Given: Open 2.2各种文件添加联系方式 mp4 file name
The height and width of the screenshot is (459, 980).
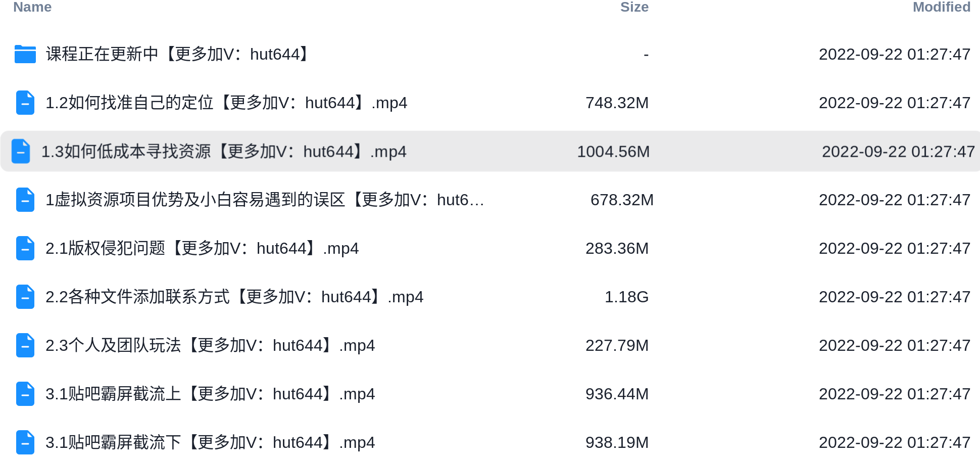Looking at the screenshot, I should (x=234, y=297).
